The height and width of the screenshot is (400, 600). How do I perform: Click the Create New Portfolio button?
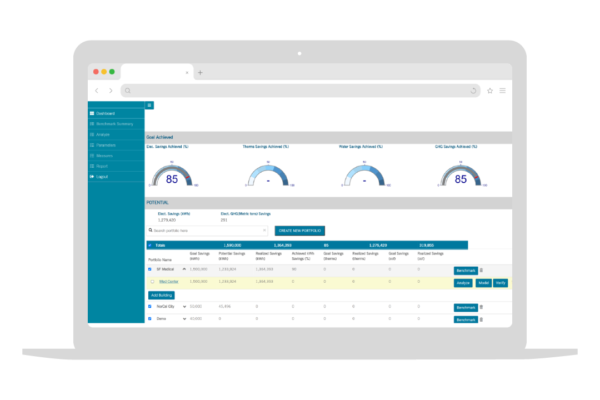(299, 230)
